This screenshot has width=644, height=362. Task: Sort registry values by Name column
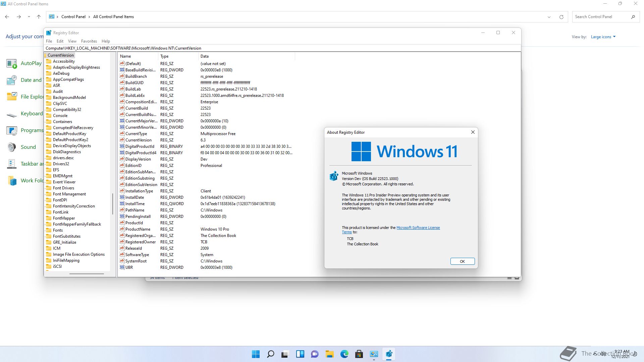pyautogui.click(x=138, y=56)
